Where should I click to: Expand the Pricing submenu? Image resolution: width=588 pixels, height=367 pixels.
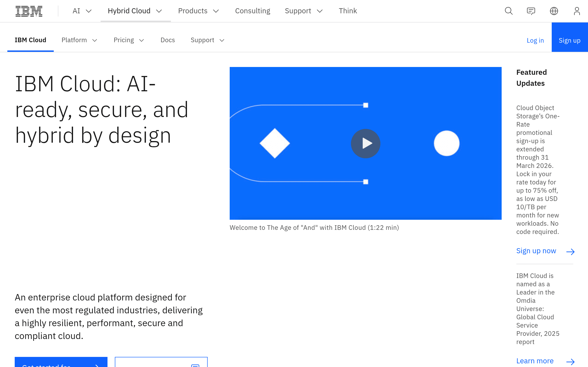[129, 40]
